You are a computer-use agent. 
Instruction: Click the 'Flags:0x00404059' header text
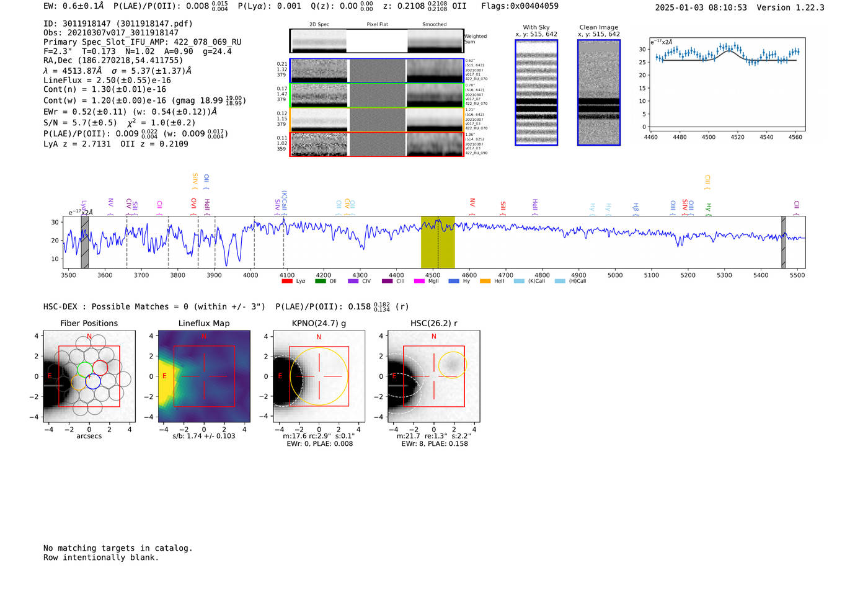coord(520,6)
